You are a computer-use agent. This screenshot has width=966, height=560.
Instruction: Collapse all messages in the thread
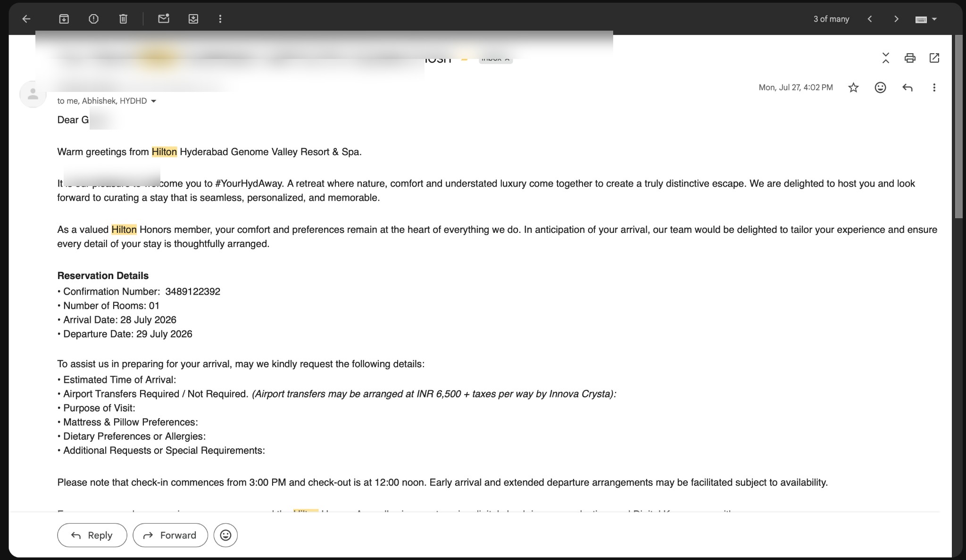885,58
